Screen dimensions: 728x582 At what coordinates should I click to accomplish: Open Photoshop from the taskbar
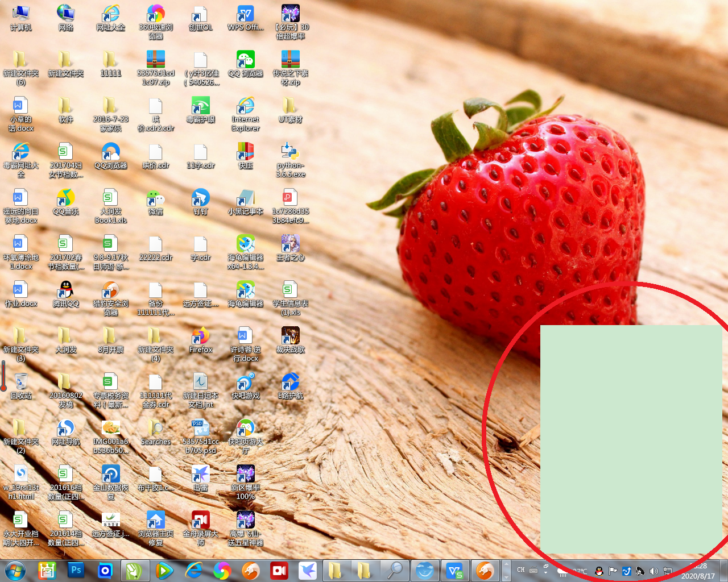(x=76, y=571)
